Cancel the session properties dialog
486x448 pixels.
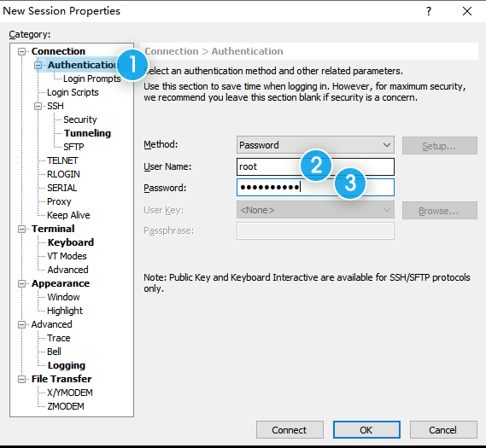(x=443, y=430)
